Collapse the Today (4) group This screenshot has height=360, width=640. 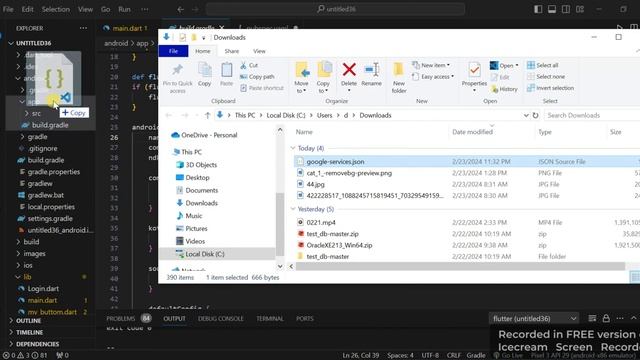[x=293, y=148]
